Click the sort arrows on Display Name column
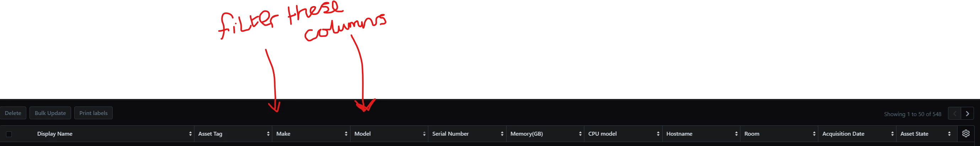Image resolution: width=980 pixels, height=146 pixels. 190,134
